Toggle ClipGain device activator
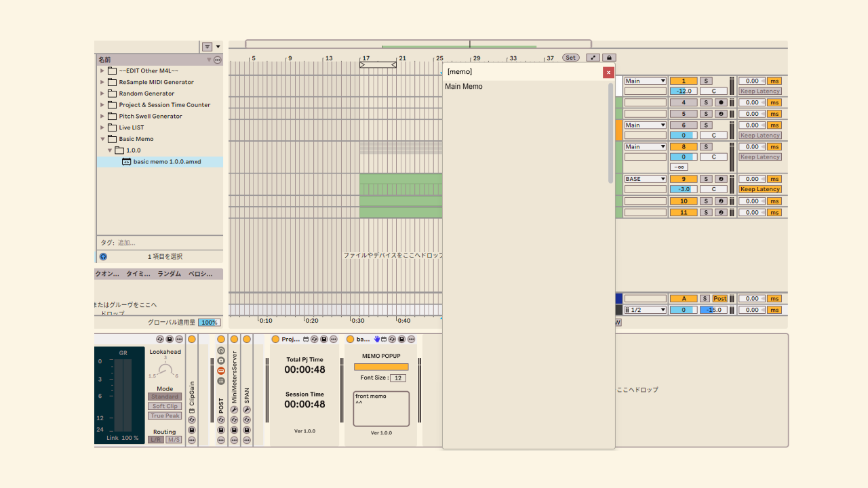 click(192, 339)
